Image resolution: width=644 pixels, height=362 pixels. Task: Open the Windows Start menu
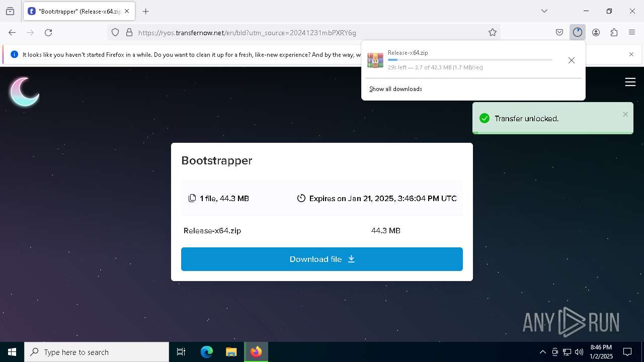pyautogui.click(x=12, y=352)
